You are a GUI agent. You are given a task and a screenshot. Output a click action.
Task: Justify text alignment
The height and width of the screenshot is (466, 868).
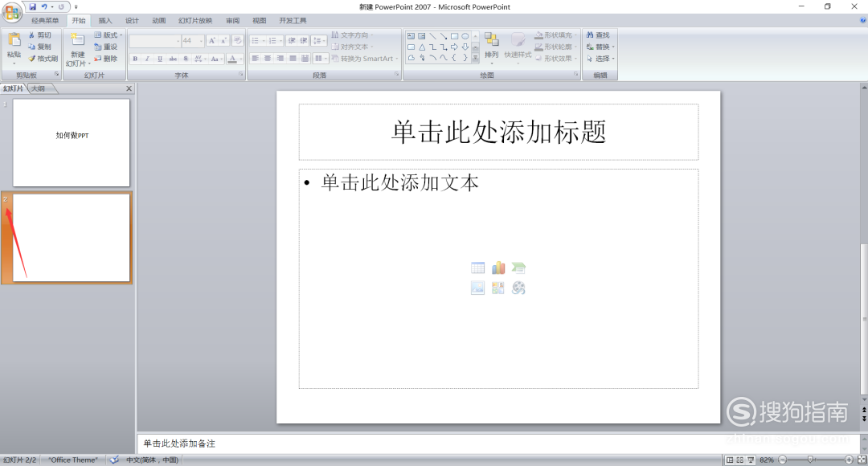coord(293,58)
